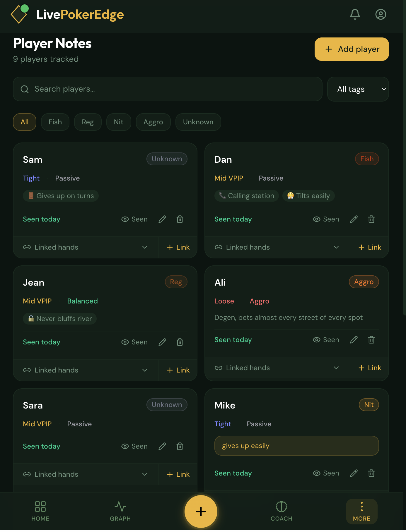Edit Jean's player note
The image size is (406, 532).
162,342
